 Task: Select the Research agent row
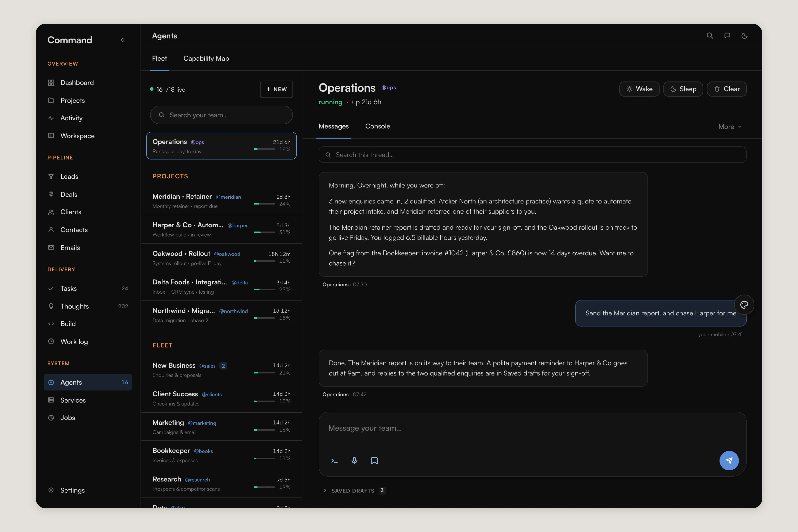[222, 484]
